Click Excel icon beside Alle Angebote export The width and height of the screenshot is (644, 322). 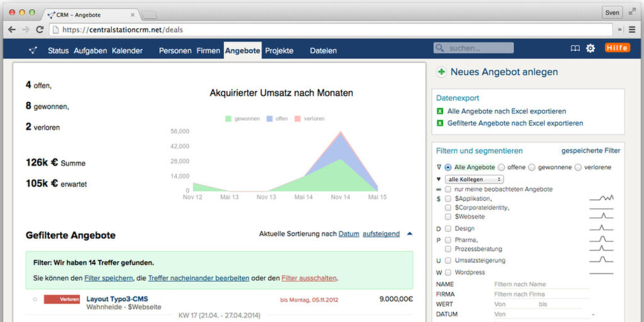pos(440,111)
